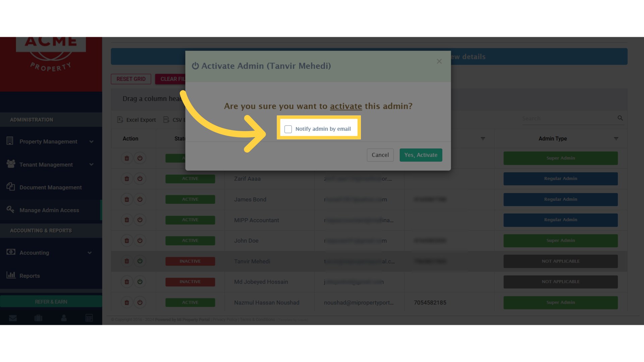Toggle power icon in first grid row
This screenshot has height=362, width=644.
tap(140, 158)
